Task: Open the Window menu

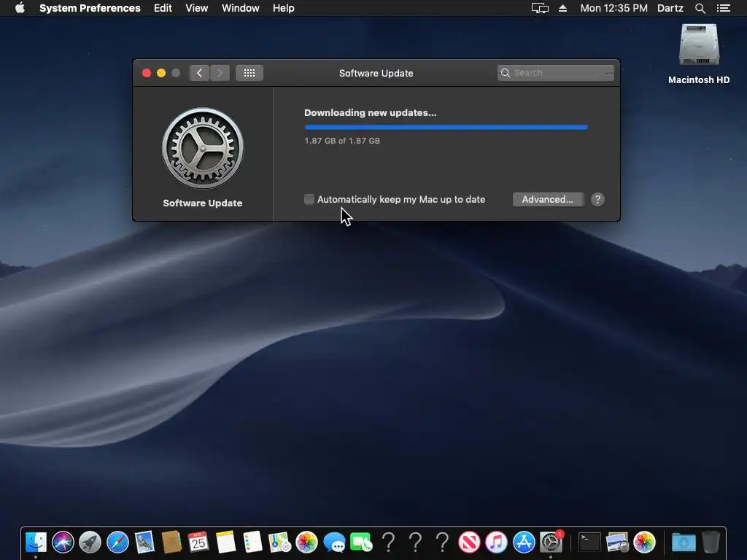Action: [241, 8]
